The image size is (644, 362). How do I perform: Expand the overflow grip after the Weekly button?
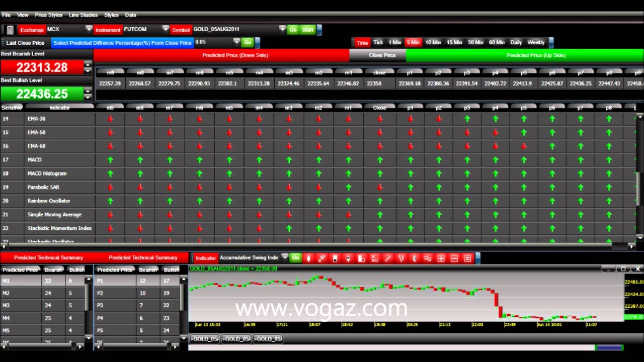[x=551, y=43]
